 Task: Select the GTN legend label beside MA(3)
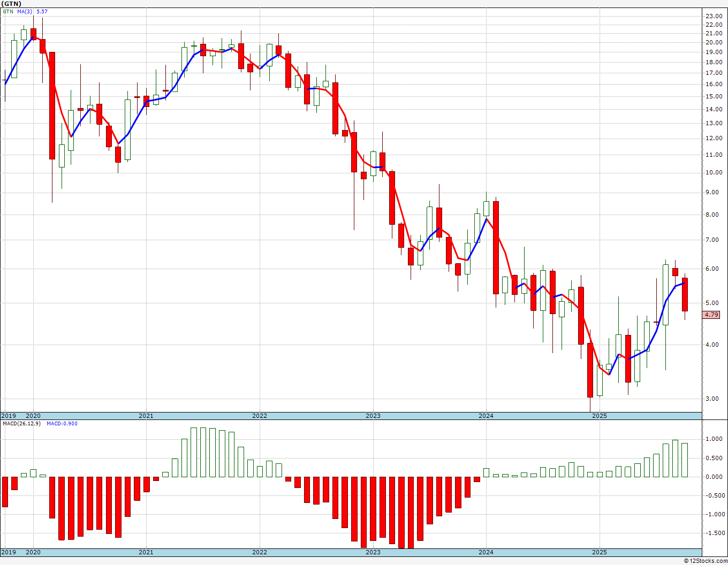(8, 11)
